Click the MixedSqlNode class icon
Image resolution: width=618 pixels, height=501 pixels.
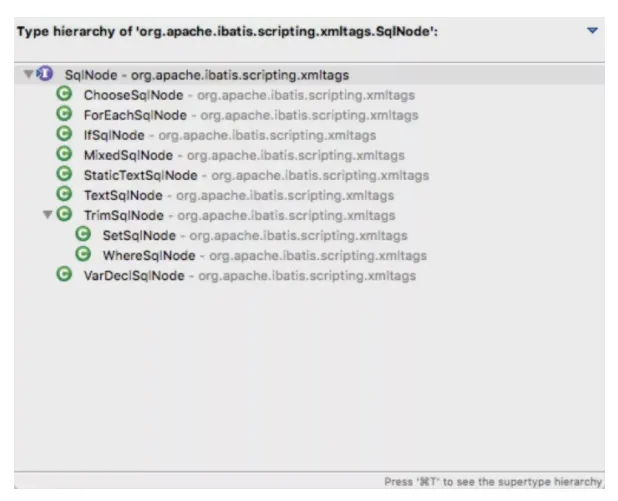(x=64, y=154)
